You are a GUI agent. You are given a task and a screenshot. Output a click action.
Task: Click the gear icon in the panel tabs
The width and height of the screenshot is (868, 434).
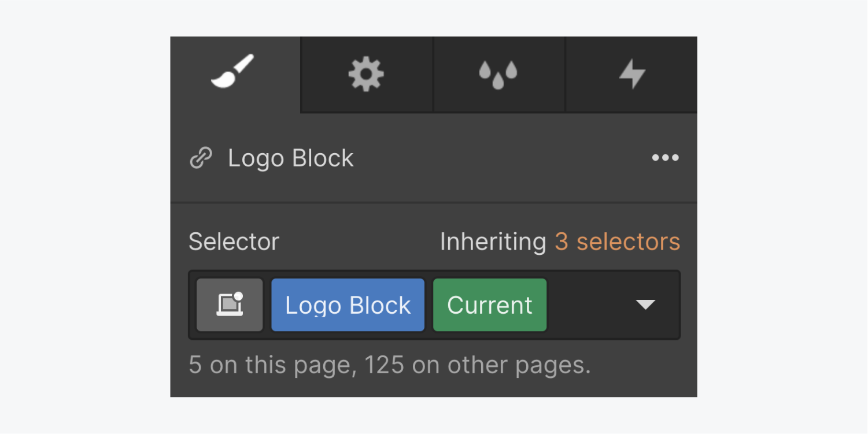[366, 73]
